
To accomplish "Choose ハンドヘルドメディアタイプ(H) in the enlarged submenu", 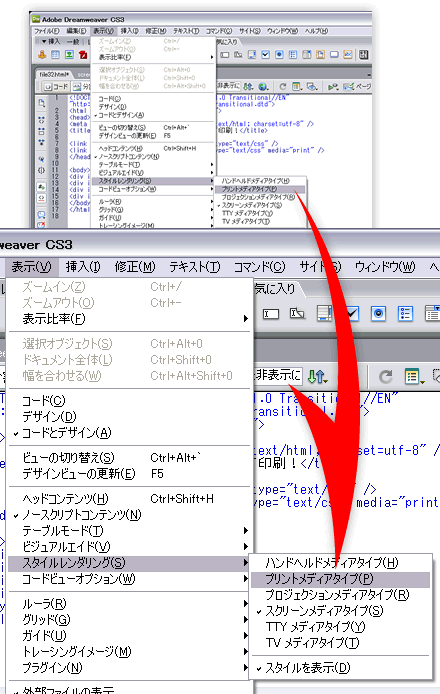I will point(341,563).
